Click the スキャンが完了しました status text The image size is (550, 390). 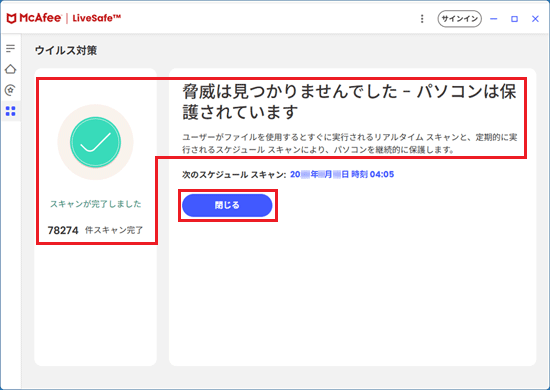pyautogui.click(x=95, y=204)
